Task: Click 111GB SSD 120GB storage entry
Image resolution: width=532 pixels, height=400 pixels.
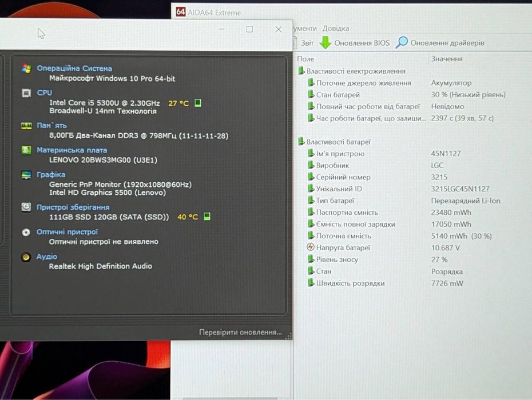Action: [109, 217]
